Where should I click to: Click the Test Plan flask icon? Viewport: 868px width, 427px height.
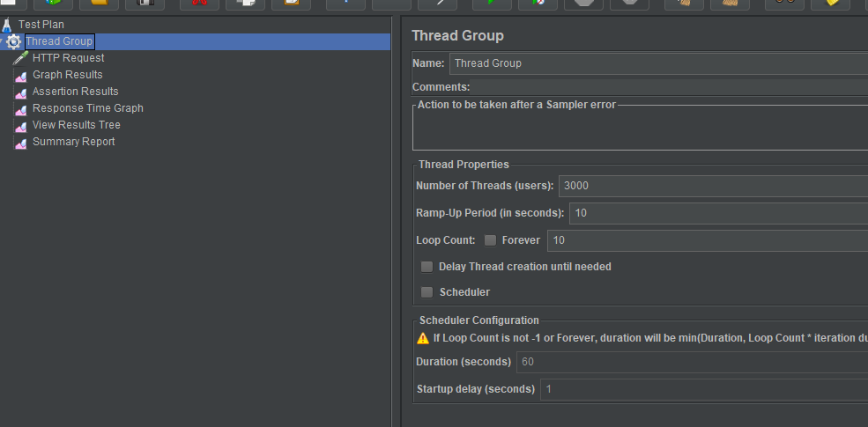[7, 25]
